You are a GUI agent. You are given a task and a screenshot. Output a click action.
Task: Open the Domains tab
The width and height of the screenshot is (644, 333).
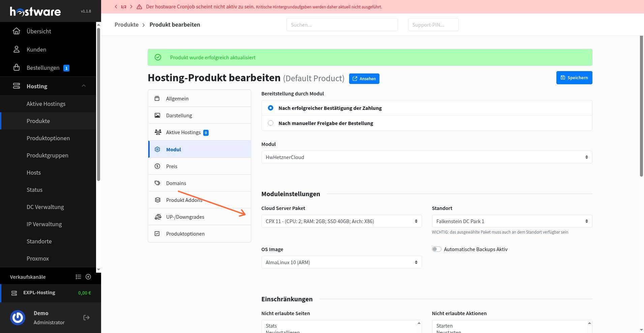click(200, 183)
